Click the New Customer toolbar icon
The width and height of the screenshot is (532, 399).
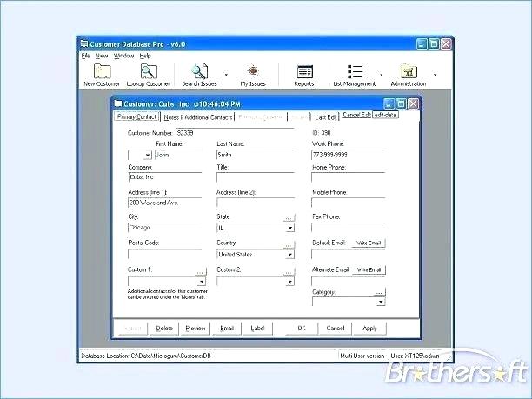click(x=102, y=75)
